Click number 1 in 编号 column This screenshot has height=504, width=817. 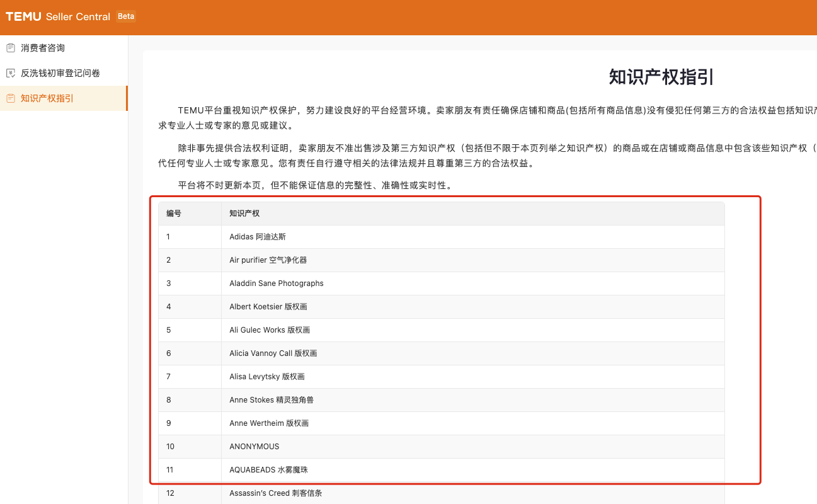pyautogui.click(x=168, y=237)
